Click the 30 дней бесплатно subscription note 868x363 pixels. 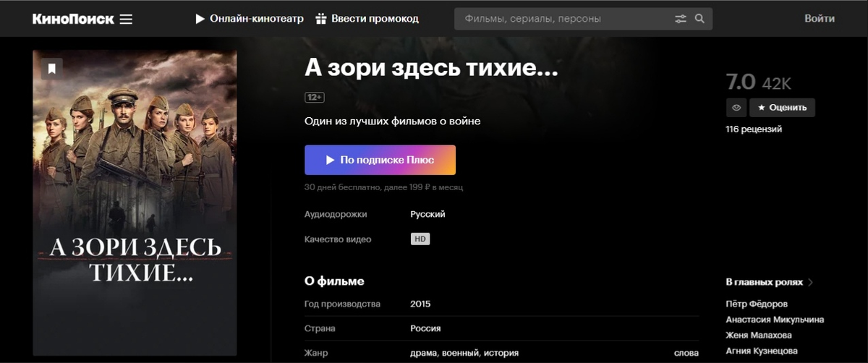[x=384, y=187]
